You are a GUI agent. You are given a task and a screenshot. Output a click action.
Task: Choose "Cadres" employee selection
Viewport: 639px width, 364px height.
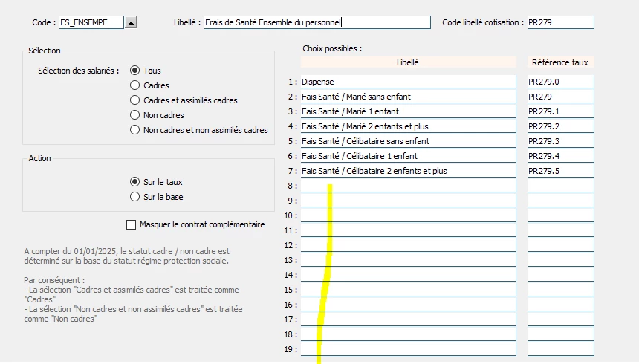tap(134, 85)
